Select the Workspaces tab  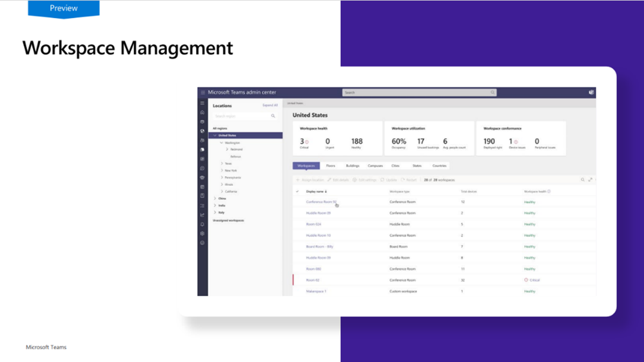pos(306,166)
